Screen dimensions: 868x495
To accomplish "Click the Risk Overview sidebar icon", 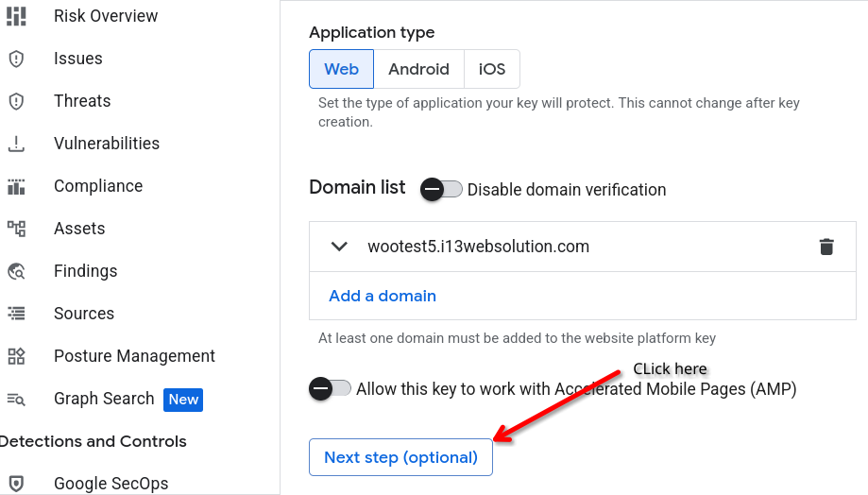I will [x=16, y=16].
